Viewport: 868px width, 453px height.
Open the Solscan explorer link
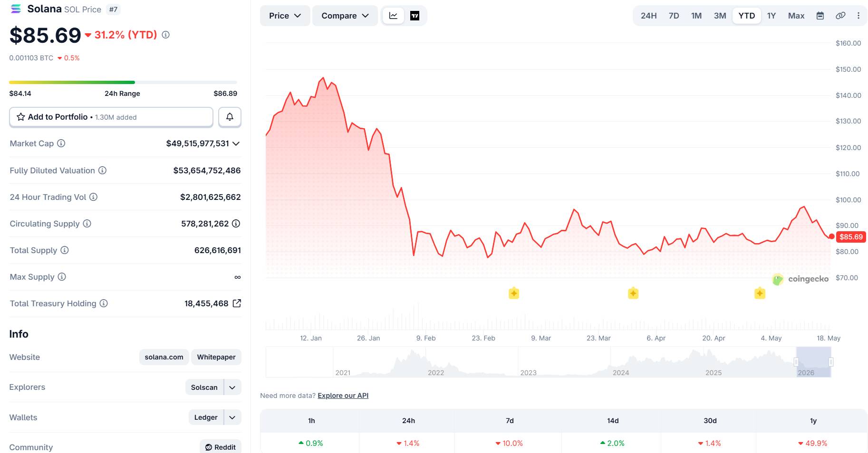click(204, 387)
